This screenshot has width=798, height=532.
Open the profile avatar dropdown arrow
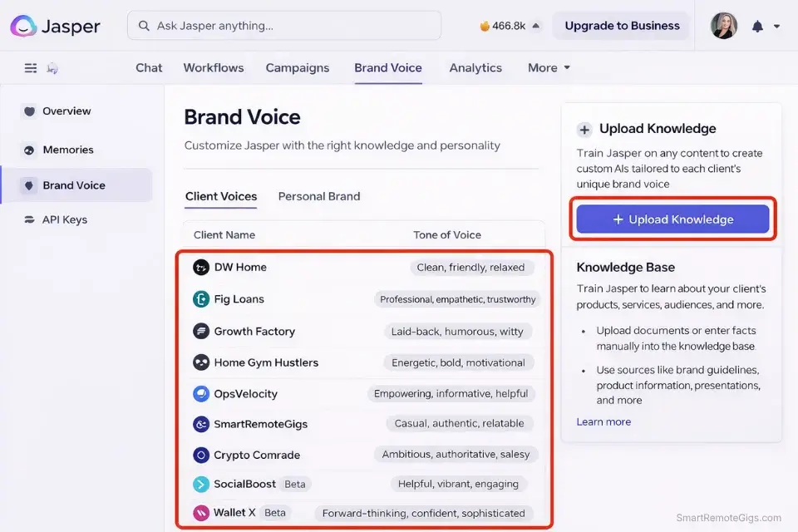coord(778,26)
